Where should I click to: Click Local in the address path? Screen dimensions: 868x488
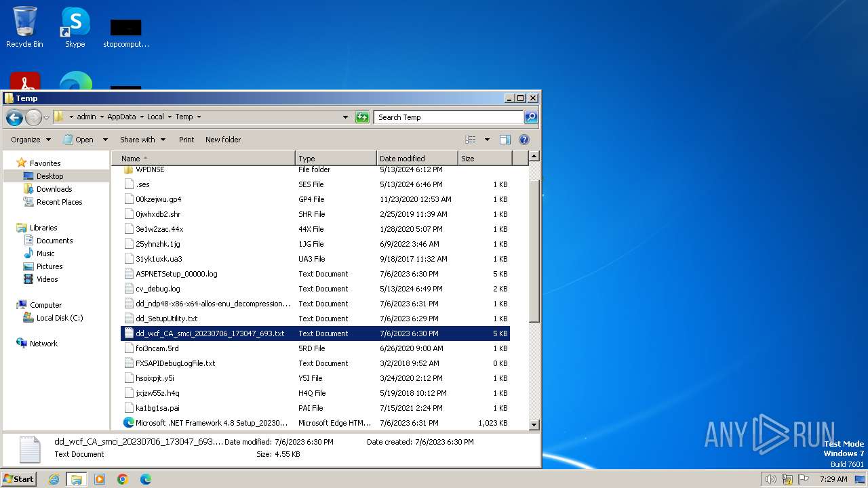click(x=155, y=117)
